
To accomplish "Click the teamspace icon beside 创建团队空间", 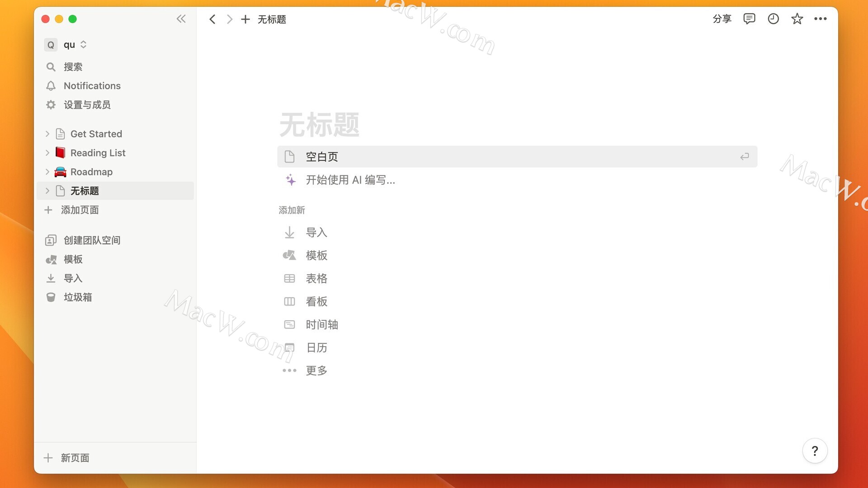I will (51, 240).
